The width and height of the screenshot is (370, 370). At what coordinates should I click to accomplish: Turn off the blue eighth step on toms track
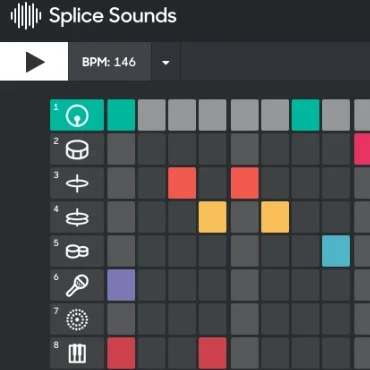[x=336, y=251]
